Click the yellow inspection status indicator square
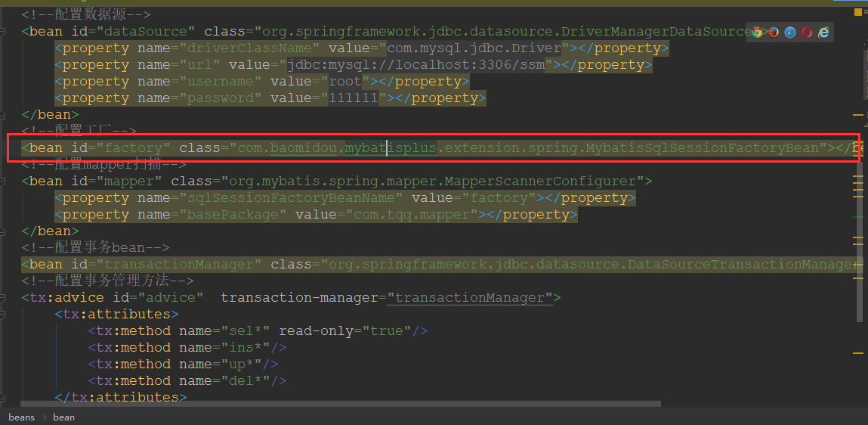Screen dimensions: 868x425 859,11
